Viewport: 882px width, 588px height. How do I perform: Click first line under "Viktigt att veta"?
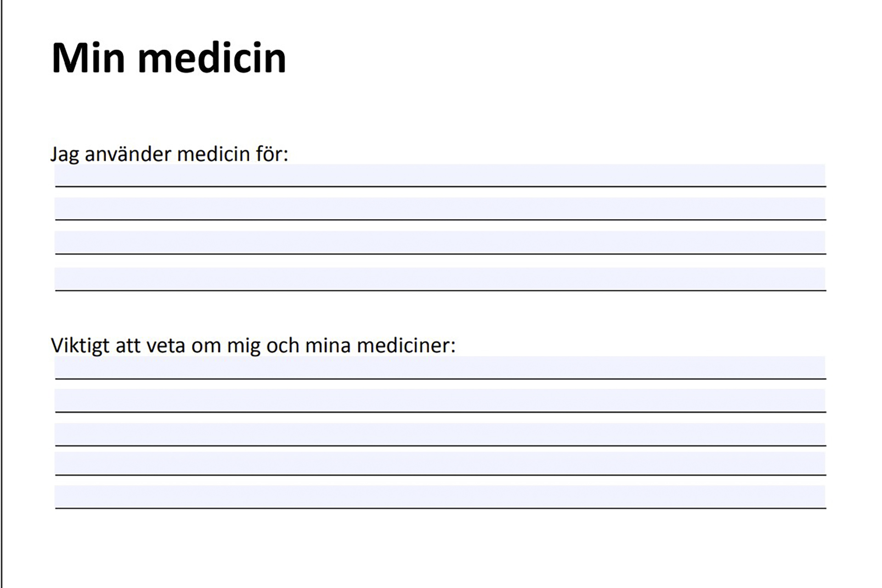440,367
